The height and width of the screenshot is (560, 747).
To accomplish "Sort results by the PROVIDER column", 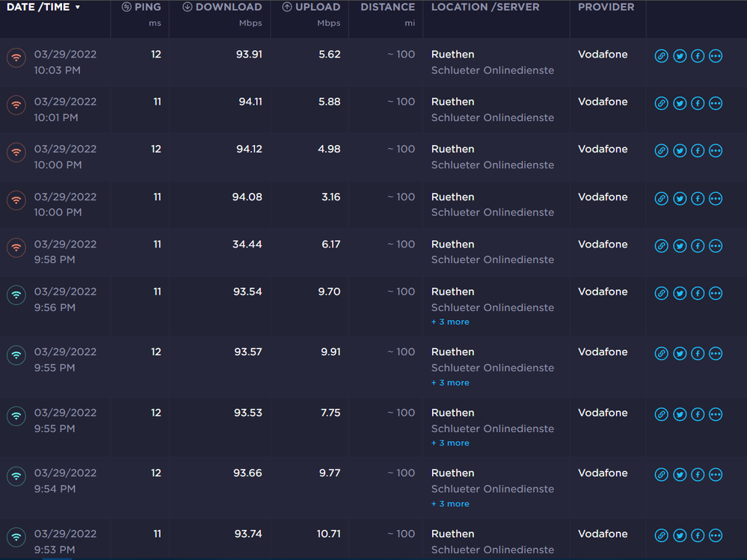I will click(x=606, y=7).
